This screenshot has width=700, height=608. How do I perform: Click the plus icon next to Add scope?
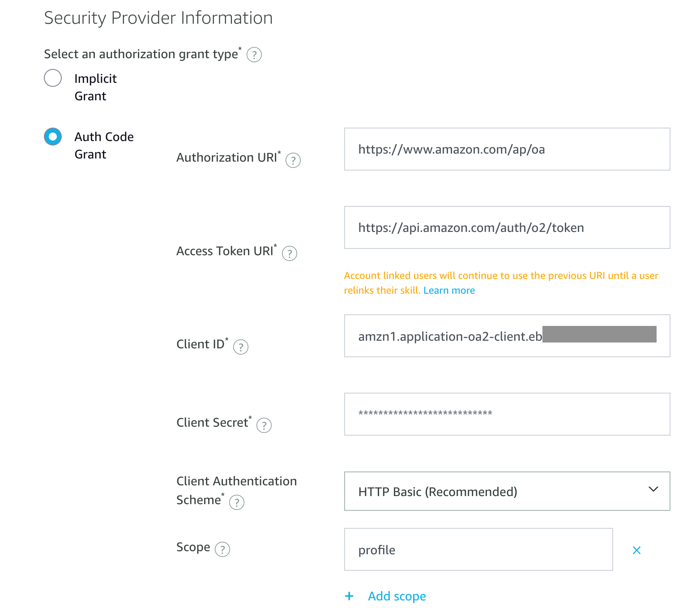[x=349, y=596]
